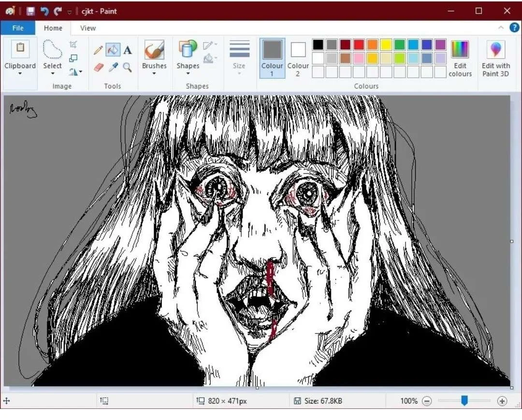Expand the Clipboard dropdown arrow

pos(20,74)
